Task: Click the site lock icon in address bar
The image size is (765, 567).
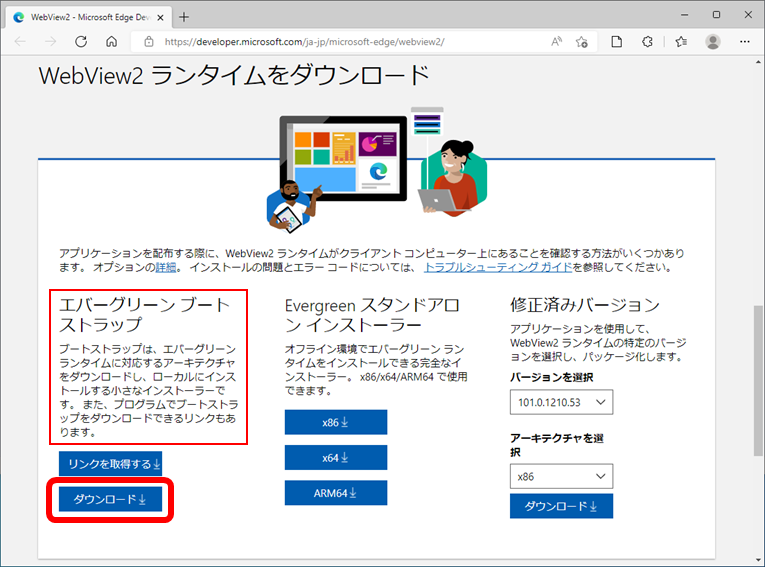Action: [149, 42]
